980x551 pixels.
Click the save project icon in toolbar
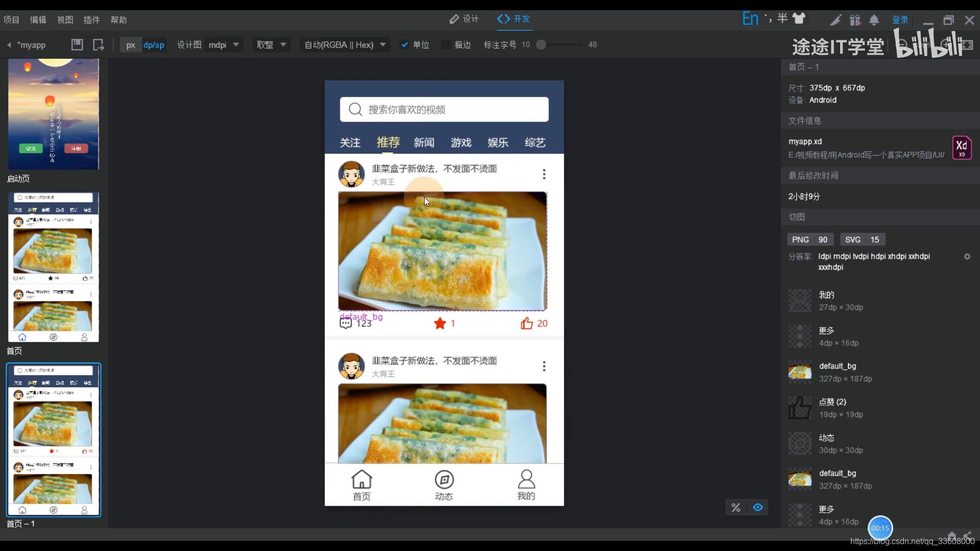77,45
